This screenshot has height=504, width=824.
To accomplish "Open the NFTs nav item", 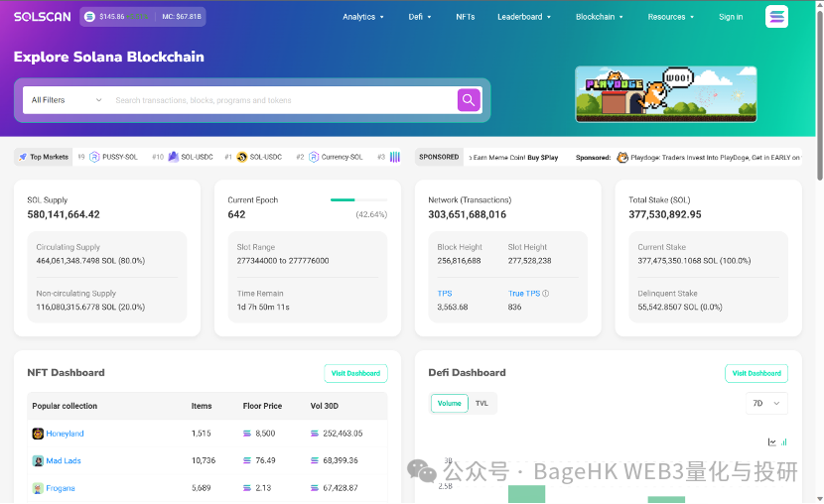I will click(x=465, y=17).
